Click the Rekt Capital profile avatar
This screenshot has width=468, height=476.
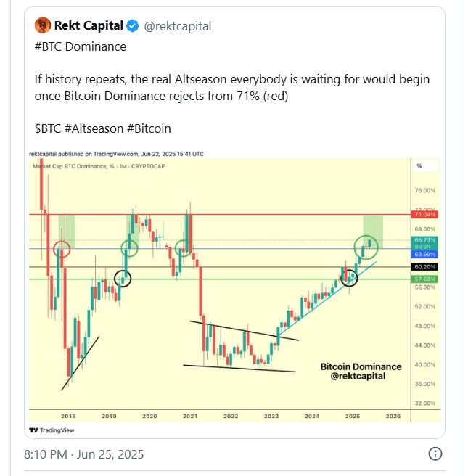pos(43,25)
